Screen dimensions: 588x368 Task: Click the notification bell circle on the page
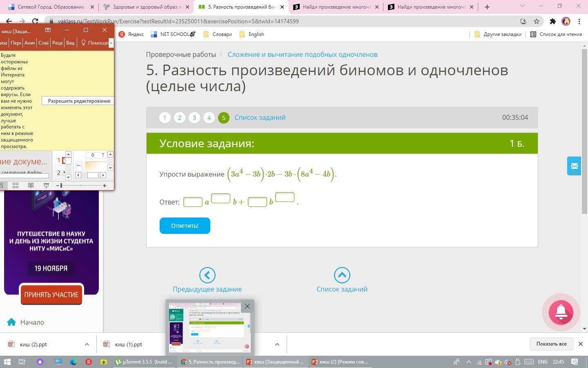coord(561,312)
